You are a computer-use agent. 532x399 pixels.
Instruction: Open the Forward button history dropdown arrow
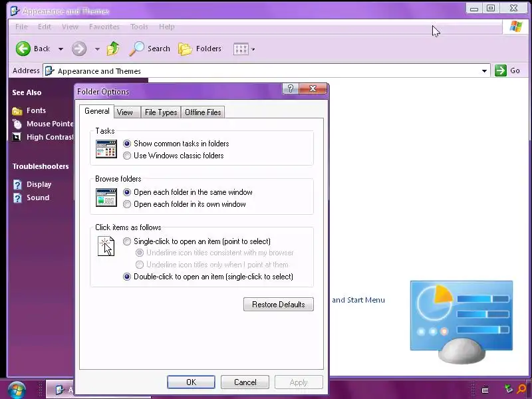click(x=97, y=49)
